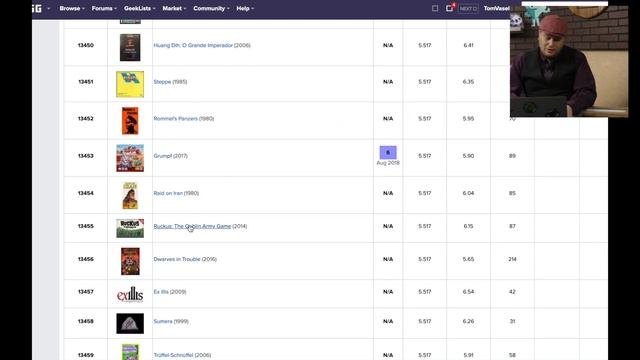The image size is (640, 360).
Task: Click rank number 13450
Action: 86,45
